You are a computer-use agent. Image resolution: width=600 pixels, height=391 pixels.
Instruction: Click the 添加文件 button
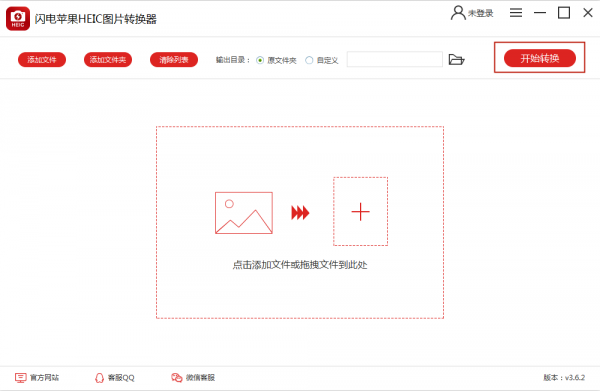42,60
